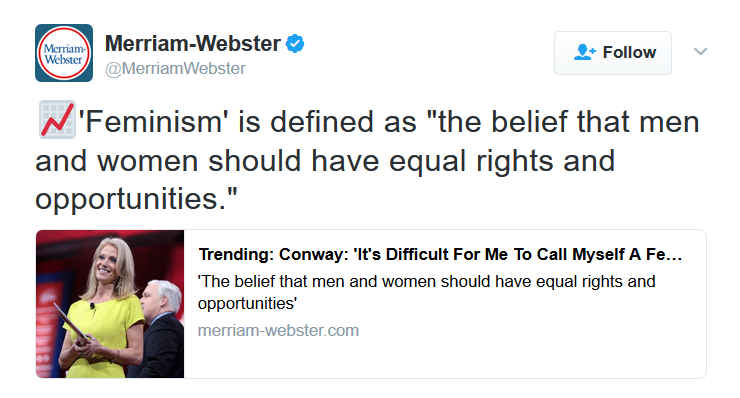Screen dimensions: 740x398
Task: Click the 'Follow' text label
Action: click(x=629, y=52)
